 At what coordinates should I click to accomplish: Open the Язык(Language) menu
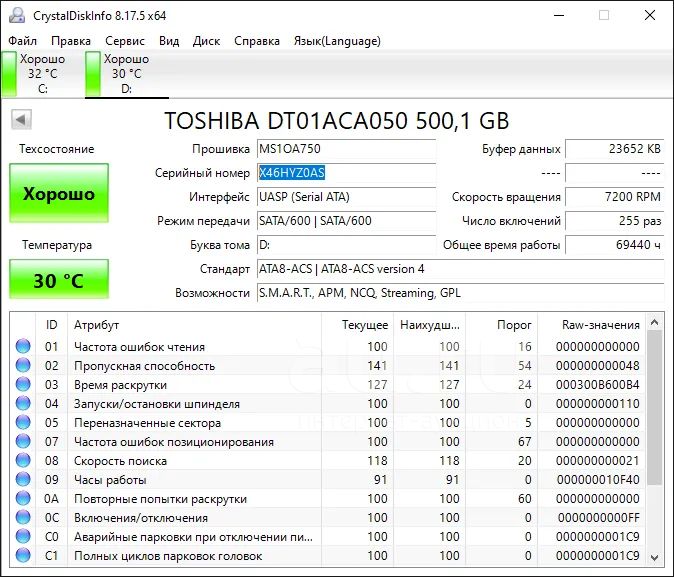[x=337, y=41]
